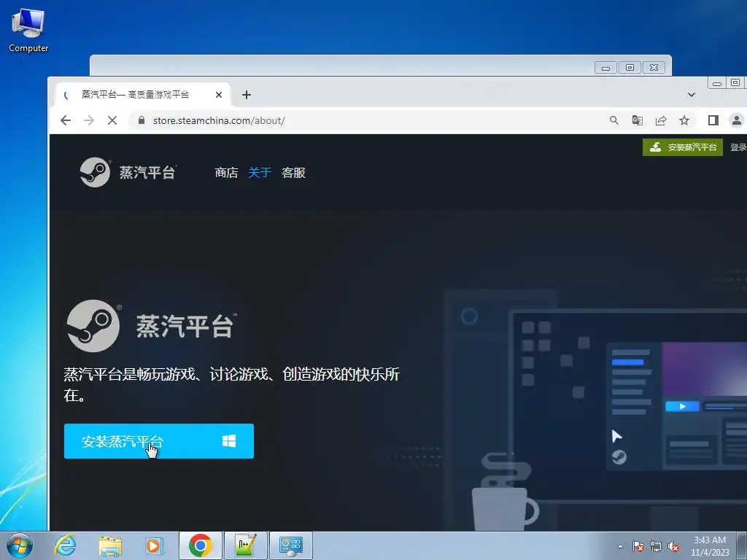
Task: Minimize the background window behind Chrome
Action: [605, 68]
